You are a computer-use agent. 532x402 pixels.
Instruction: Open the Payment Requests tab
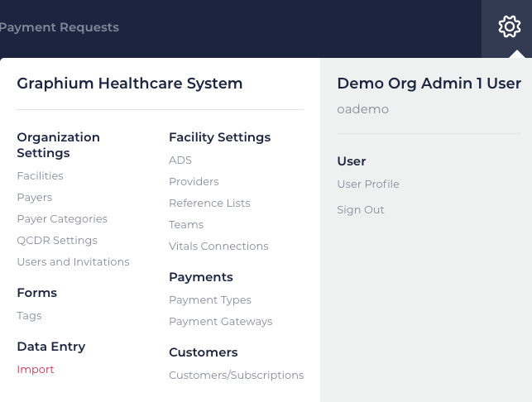(x=60, y=27)
